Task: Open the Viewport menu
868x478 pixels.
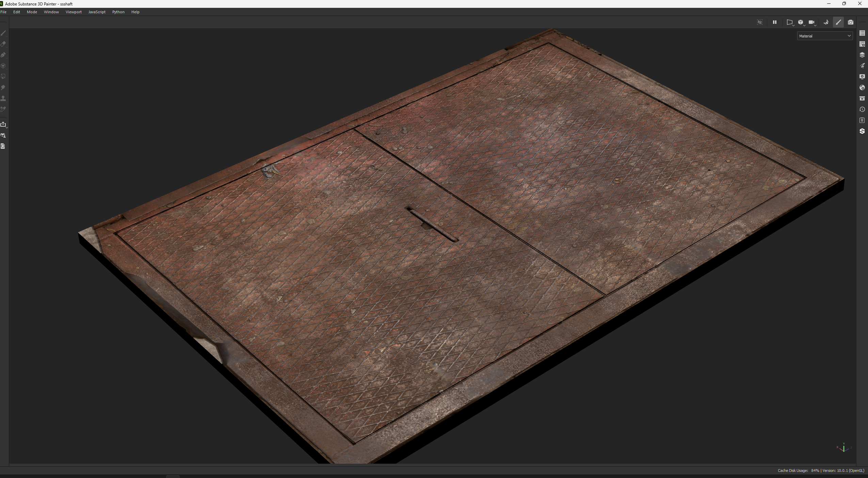Action: [74, 12]
